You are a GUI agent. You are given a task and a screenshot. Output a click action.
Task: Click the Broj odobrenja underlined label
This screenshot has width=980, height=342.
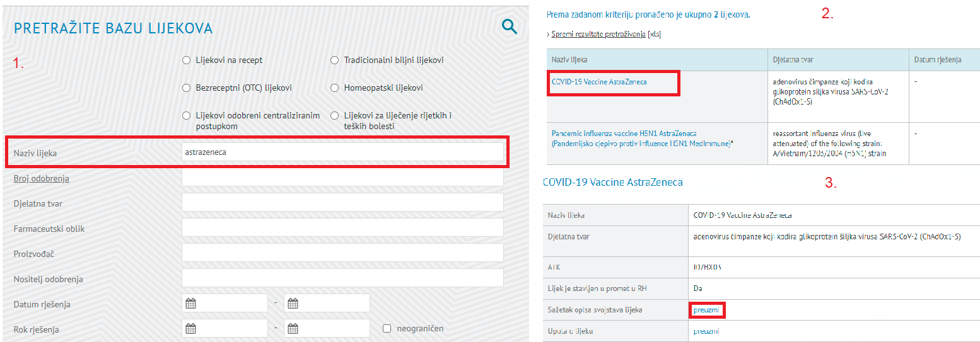pos(42,178)
